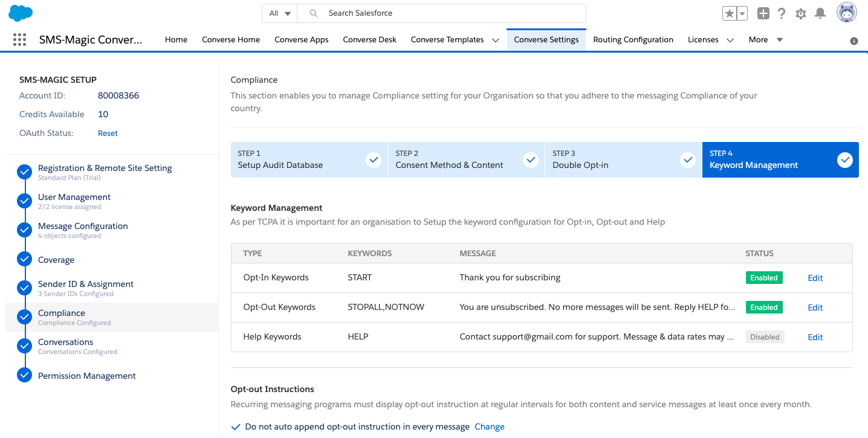868x438 pixels.
Task: Click the Step 3 checkmark circle
Action: [x=688, y=160]
